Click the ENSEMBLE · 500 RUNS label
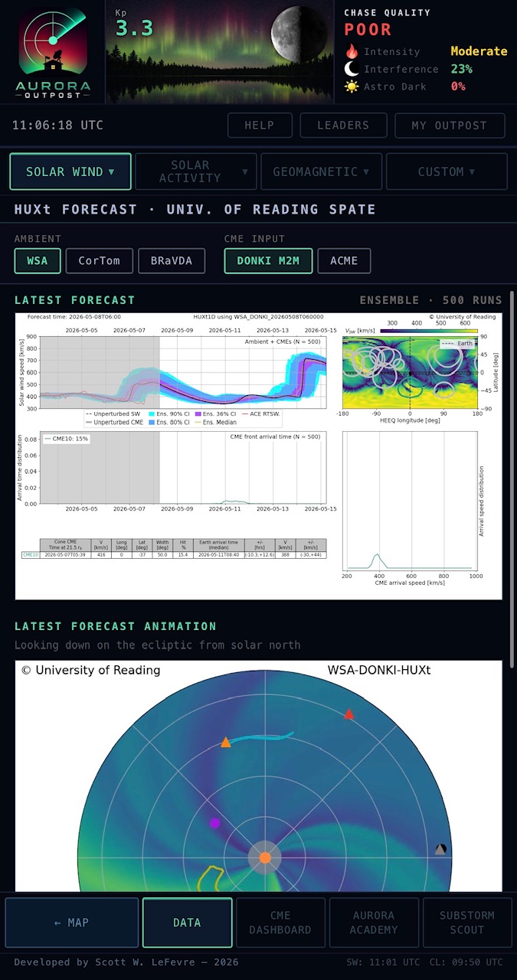 (431, 300)
